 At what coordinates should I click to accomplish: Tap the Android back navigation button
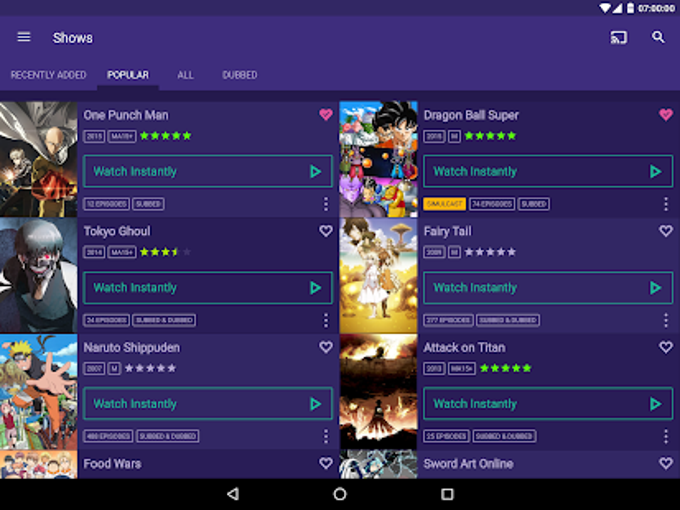point(233,494)
